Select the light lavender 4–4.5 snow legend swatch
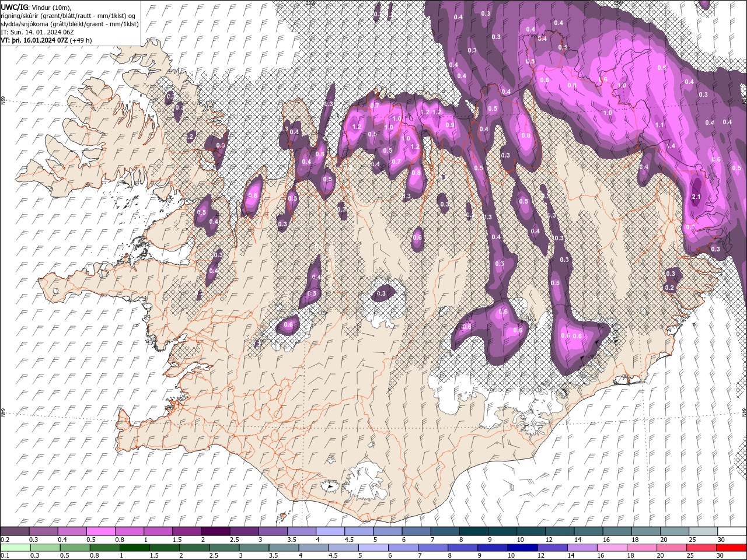 coord(329,531)
